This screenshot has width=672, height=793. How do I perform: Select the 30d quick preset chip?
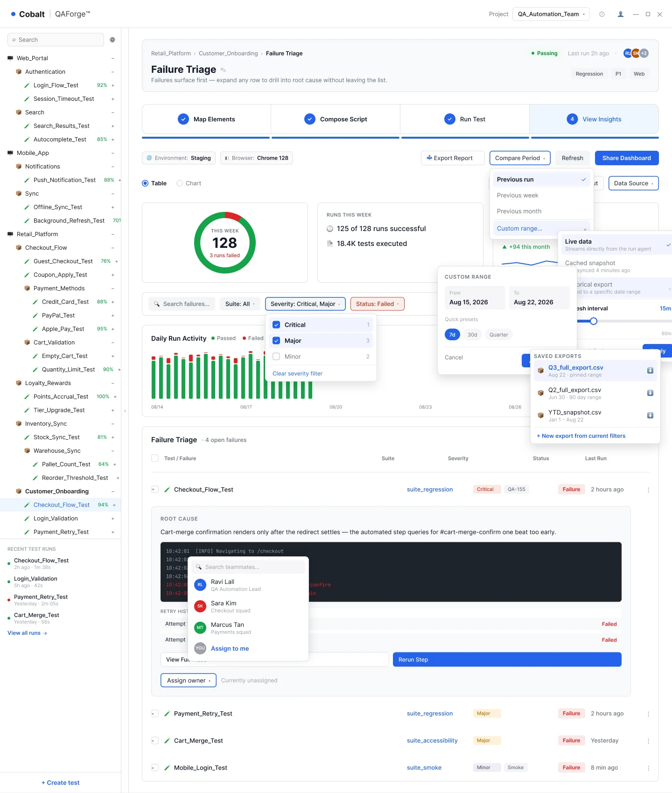pos(472,335)
